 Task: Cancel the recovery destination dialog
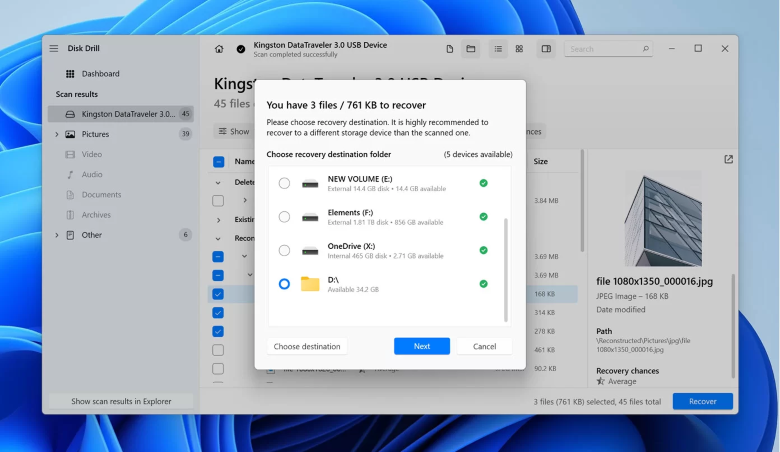click(x=484, y=346)
